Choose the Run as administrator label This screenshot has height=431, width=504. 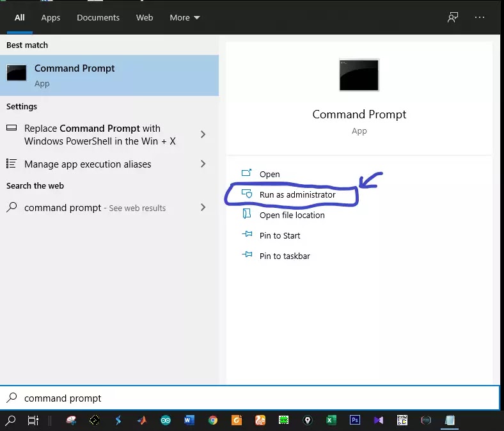tap(297, 195)
